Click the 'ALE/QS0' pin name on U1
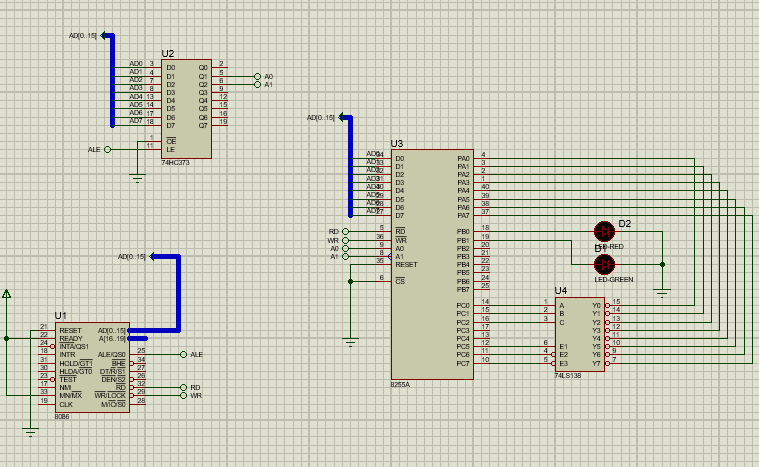This screenshot has width=759, height=467. click(x=111, y=355)
